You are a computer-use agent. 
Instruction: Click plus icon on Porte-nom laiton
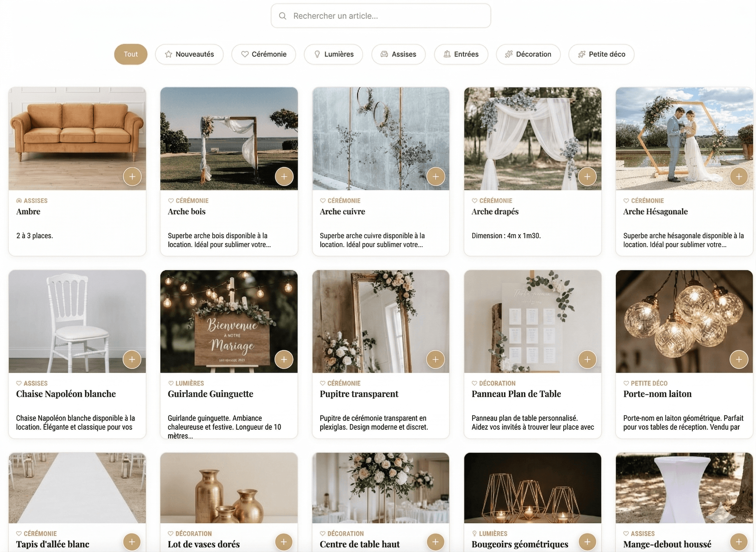[x=739, y=359]
